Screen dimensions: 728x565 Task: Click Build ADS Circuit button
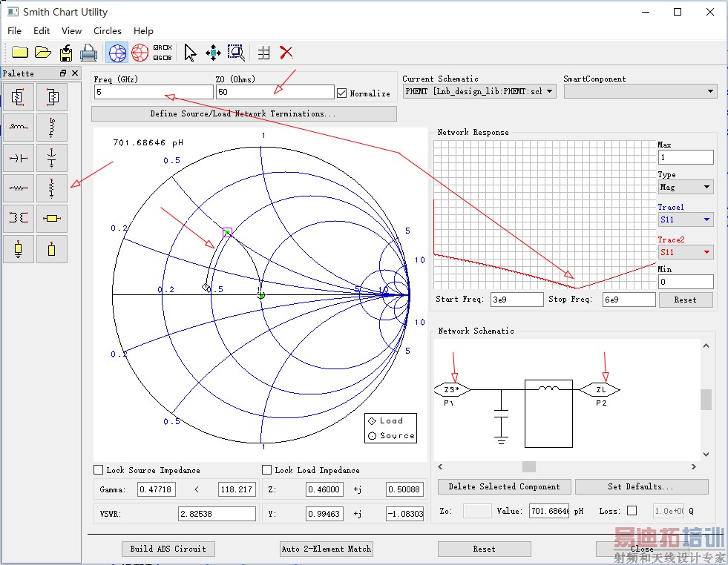coord(168,549)
